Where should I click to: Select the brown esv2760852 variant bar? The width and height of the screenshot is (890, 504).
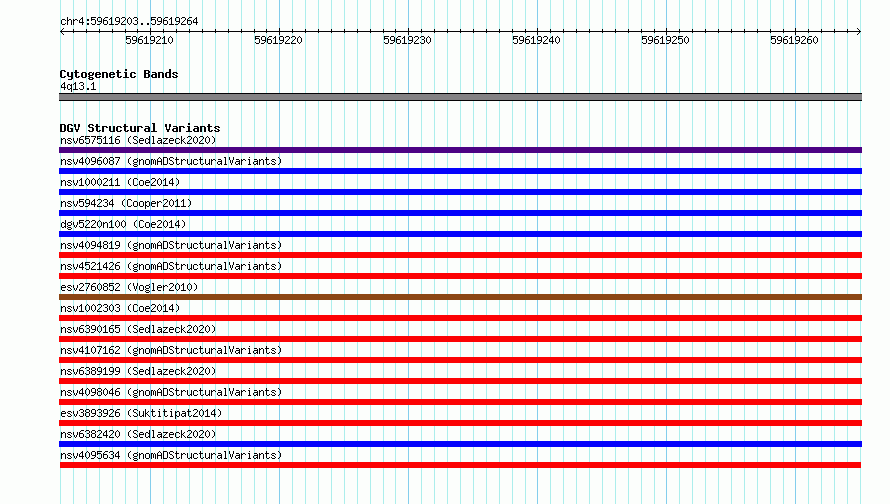pos(460,297)
